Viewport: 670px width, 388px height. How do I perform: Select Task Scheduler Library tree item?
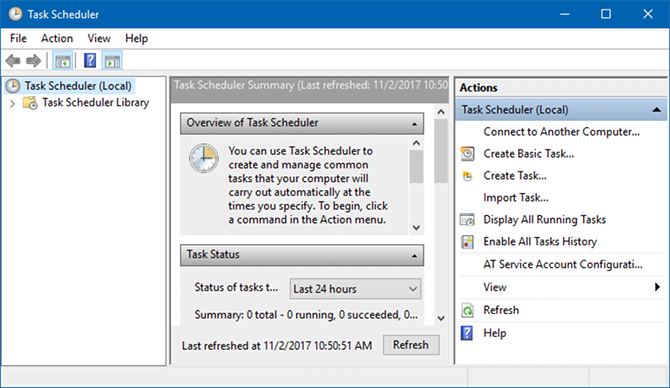pos(95,103)
